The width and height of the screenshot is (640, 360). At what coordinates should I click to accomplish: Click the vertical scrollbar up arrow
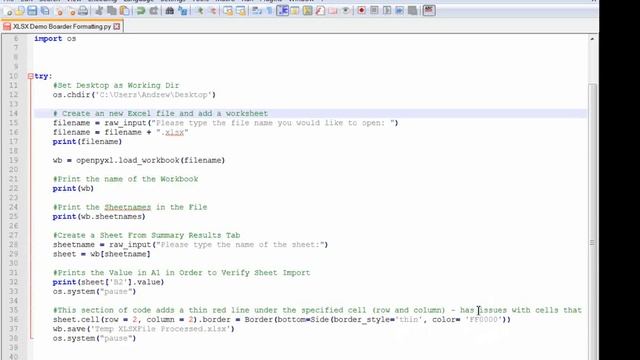click(592, 39)
